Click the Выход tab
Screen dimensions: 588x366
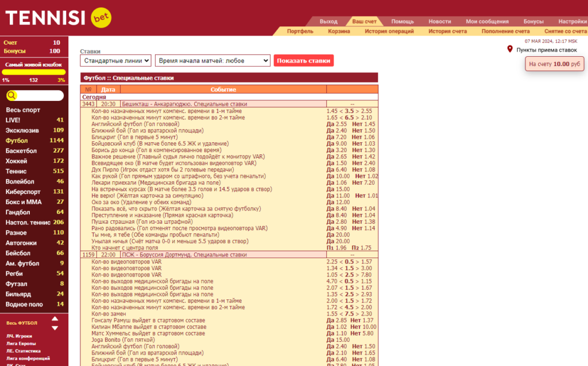[328, 21]
